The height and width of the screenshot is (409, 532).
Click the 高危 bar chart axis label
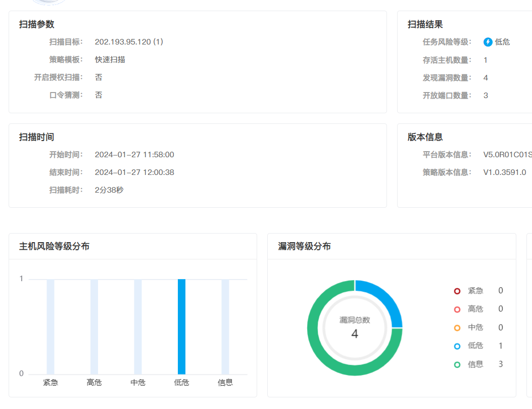pos(94,383)
